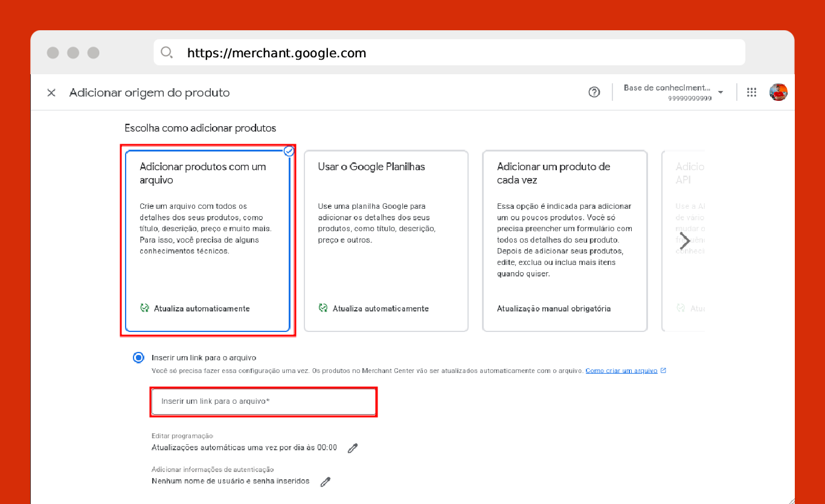
Task: Edit the update schedule pencil icon
Action: coord(353,448)
